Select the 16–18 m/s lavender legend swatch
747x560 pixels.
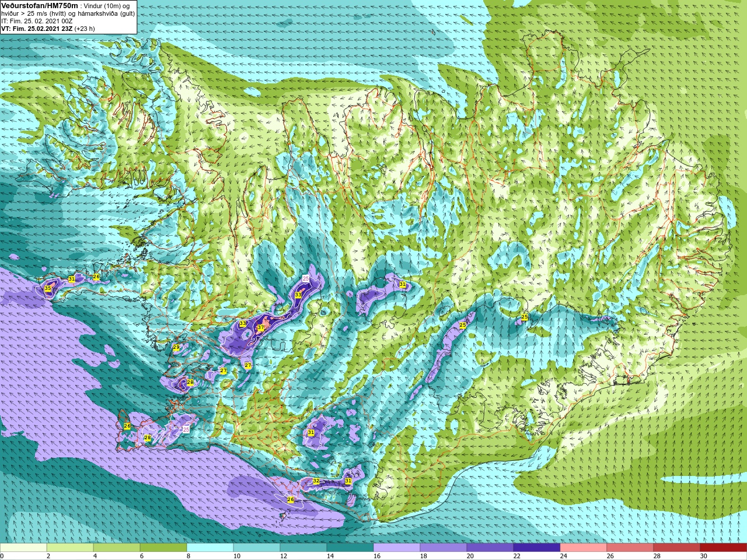pos(397,548)
